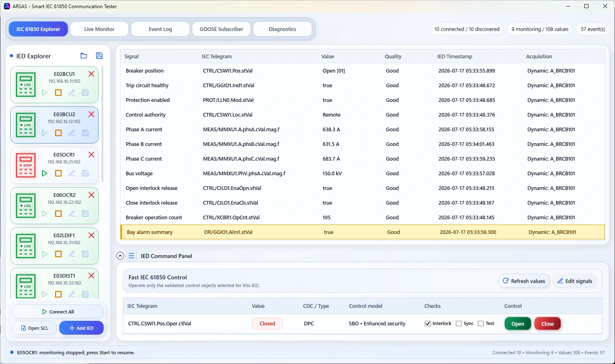Collapse the IED Command Panel
Image resolution: width=615 pixels, height=364 pixels.
[120, 256]
